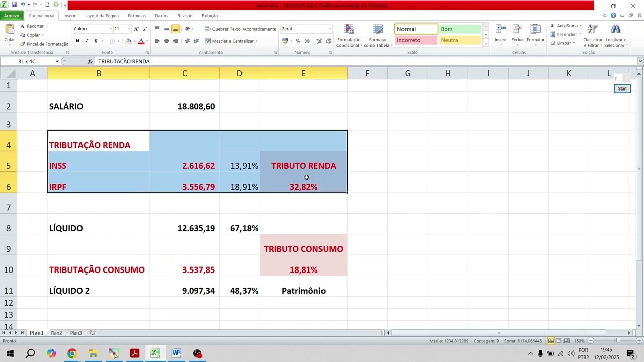Screen dimensions: 644x362
Task: Click the Limpar clear button
Action: (x=562, y=43)
